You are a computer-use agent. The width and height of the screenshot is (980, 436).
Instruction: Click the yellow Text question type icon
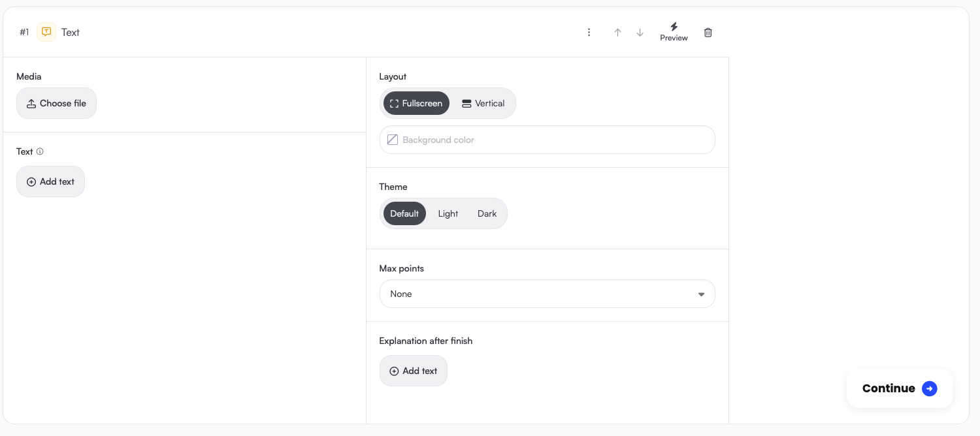tap(46, 32)
